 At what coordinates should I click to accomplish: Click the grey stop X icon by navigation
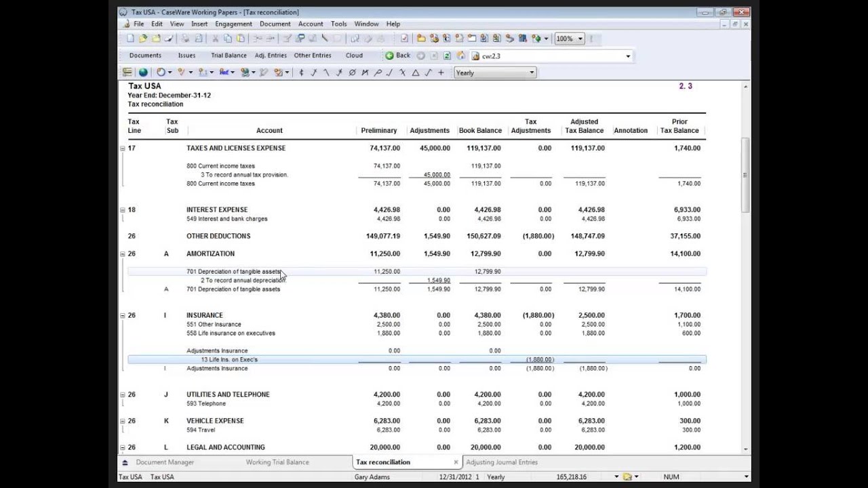433,56
